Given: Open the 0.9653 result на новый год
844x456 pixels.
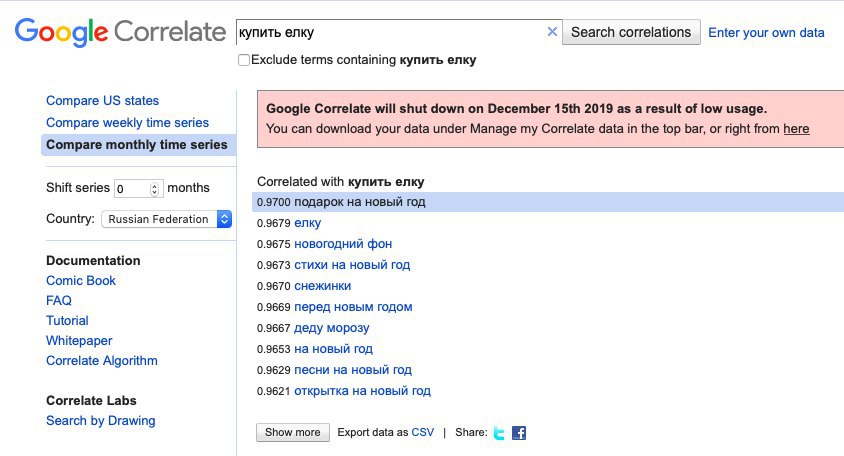Looking at the screenshot, I should [x=333, y=349].
